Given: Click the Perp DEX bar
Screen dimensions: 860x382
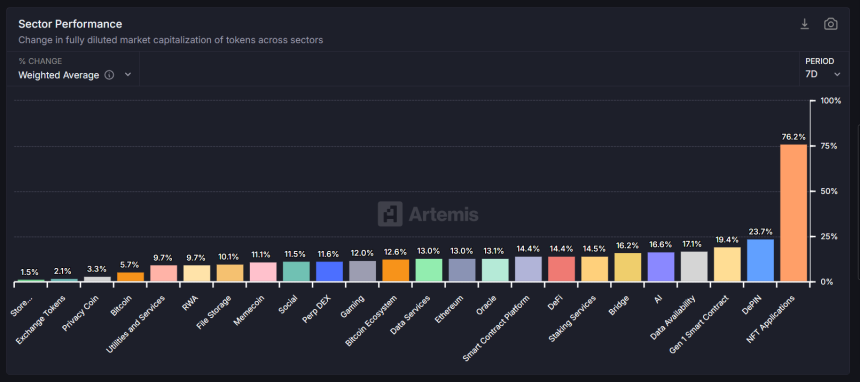Looking at the screenshot, I should click(330, 271).
